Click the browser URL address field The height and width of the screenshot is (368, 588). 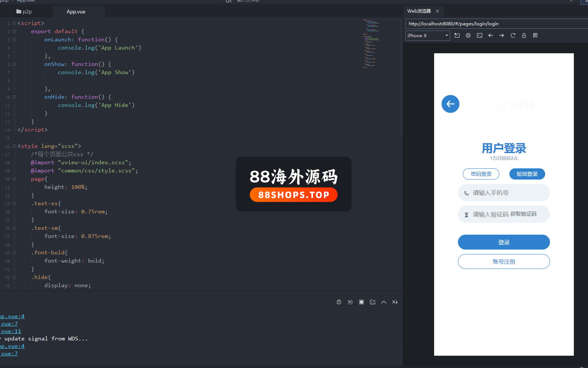[x=496, y=24]
